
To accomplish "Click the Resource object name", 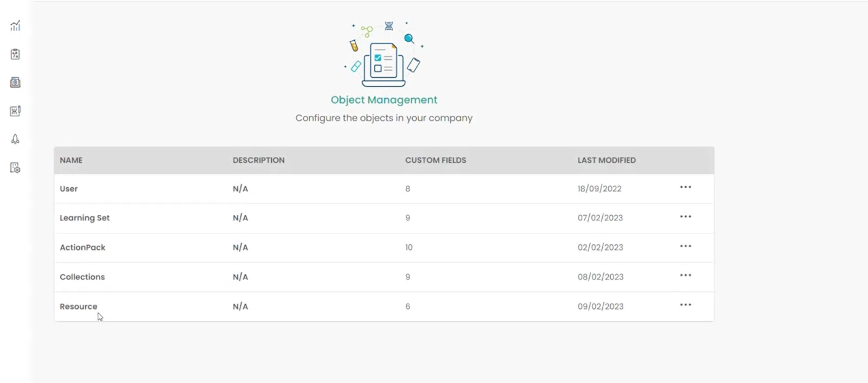I will click(x=78, y=307).
